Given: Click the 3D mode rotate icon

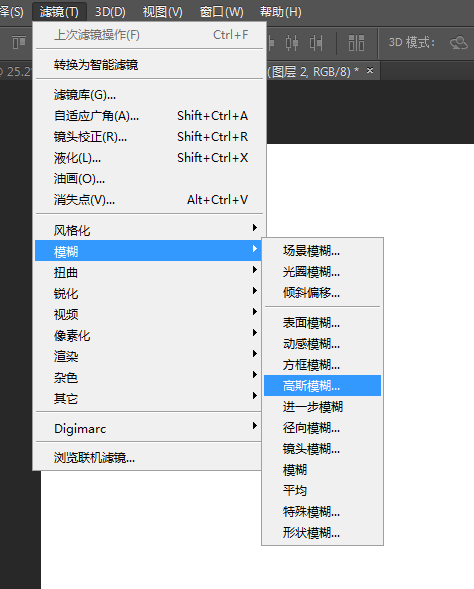Looking at the screenshot, I should tap(459, 43).
